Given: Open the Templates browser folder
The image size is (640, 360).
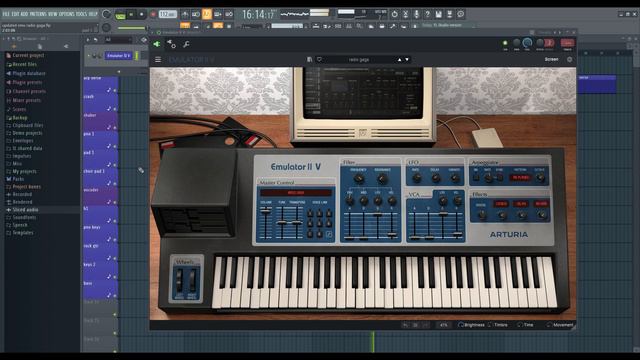Looking at the screenshot, I should (22, 233).
